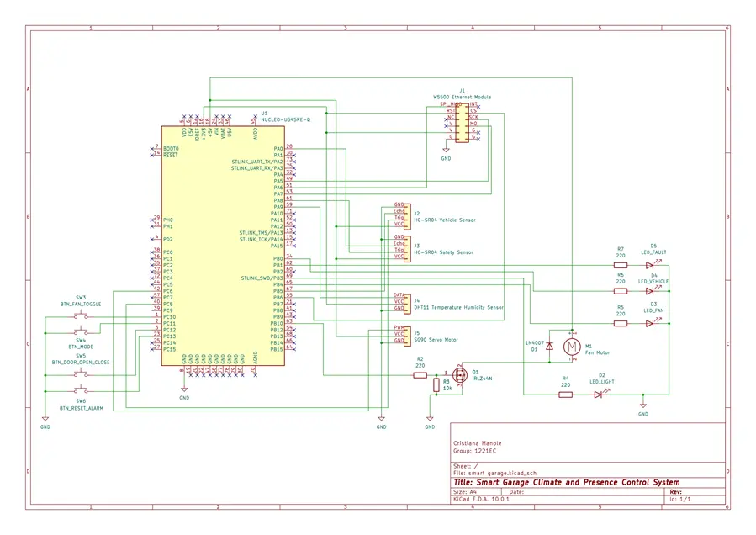756x535 pixels.
Task: Select the 'HC-SR04 Vehicle Sensor' label
Action: click(445, 220)
